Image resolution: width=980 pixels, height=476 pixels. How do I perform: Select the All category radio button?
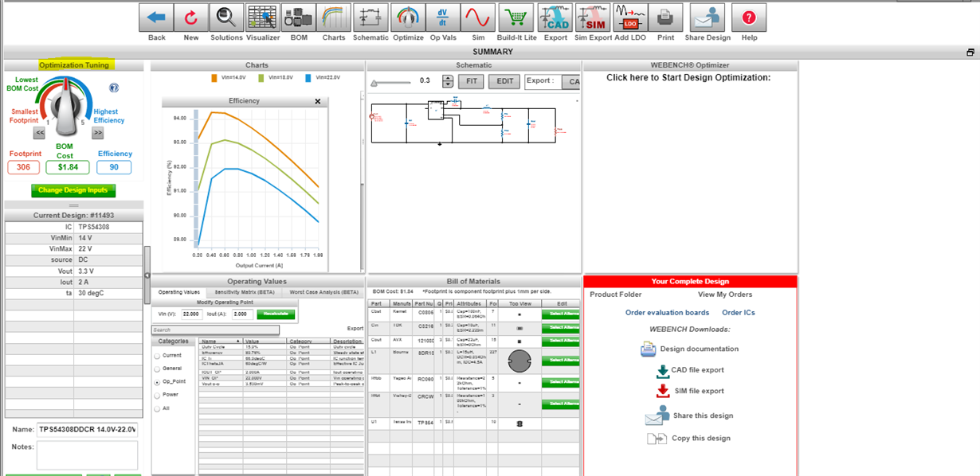click(x=157, y=408)
